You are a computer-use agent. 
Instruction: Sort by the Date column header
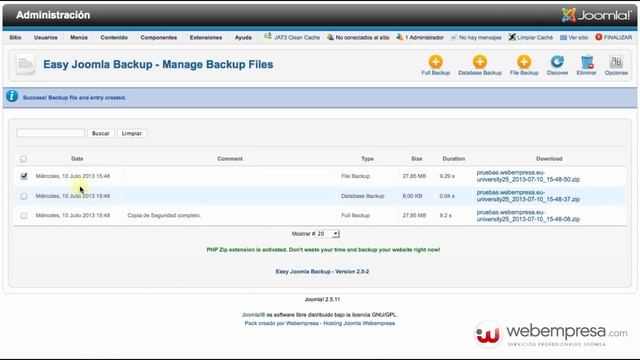coord(77,159)
